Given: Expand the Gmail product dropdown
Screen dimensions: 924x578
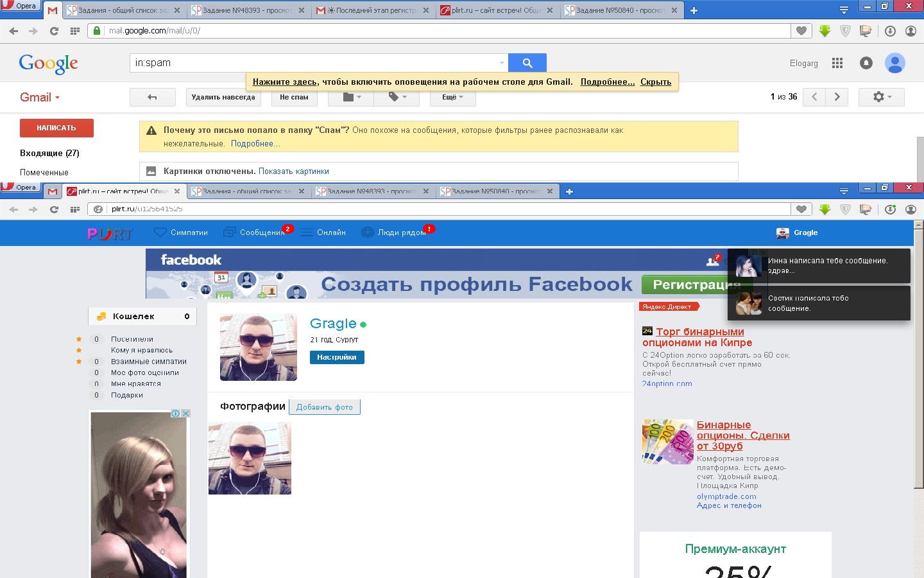Looking at the screenshot, I should [40, 98].
